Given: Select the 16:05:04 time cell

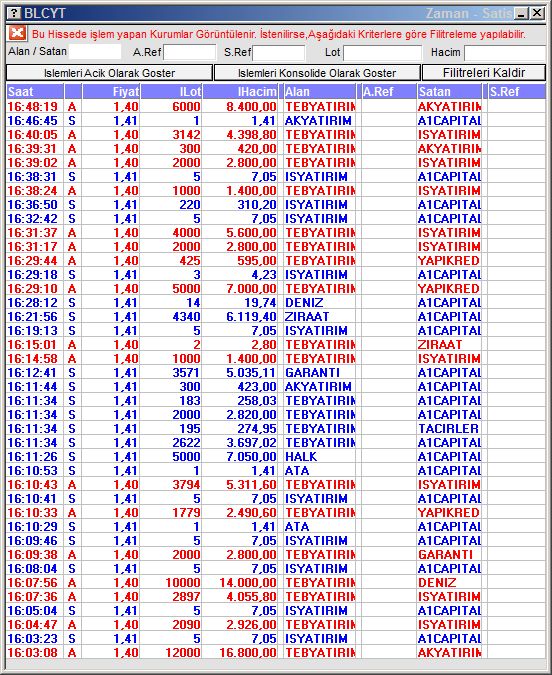Looking at the screenshot, I should (32, 610).
